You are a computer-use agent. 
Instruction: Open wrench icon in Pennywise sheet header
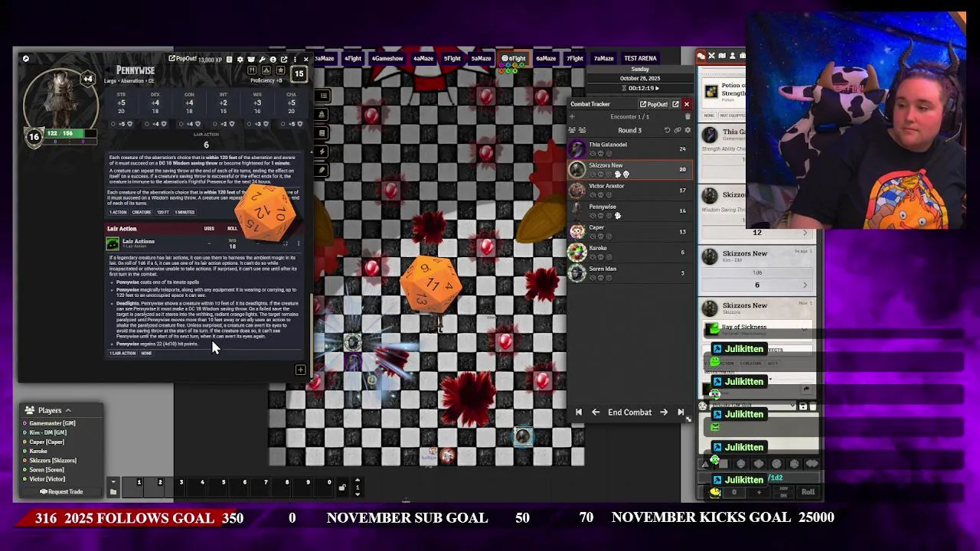[262, 59]
